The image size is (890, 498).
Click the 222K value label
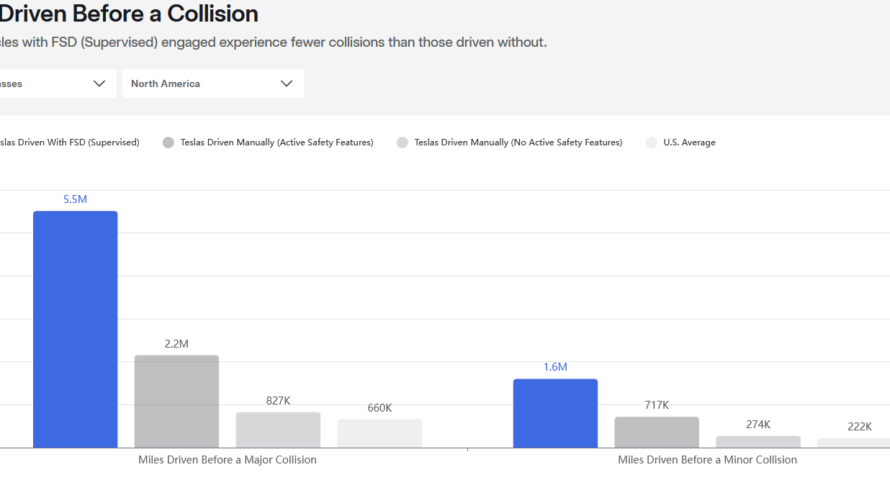click(x=859, y=426)
